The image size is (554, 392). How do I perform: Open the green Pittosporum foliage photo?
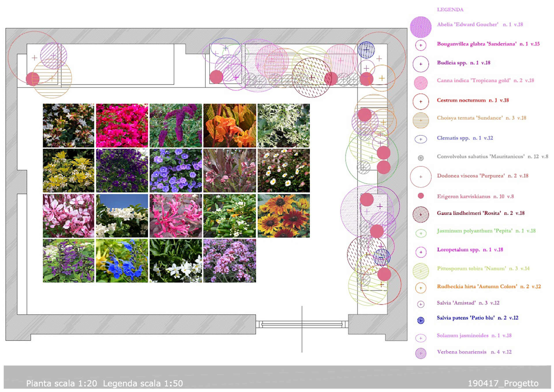230,216
